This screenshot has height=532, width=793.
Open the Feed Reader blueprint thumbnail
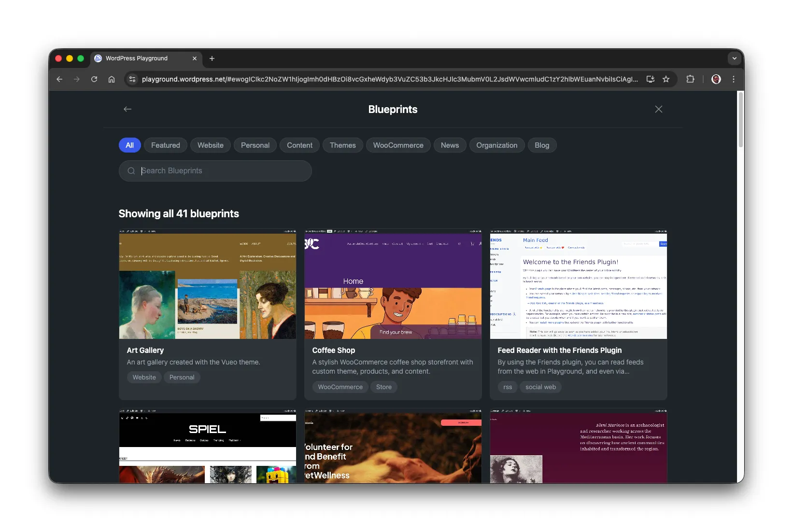(x=578, y=284)
